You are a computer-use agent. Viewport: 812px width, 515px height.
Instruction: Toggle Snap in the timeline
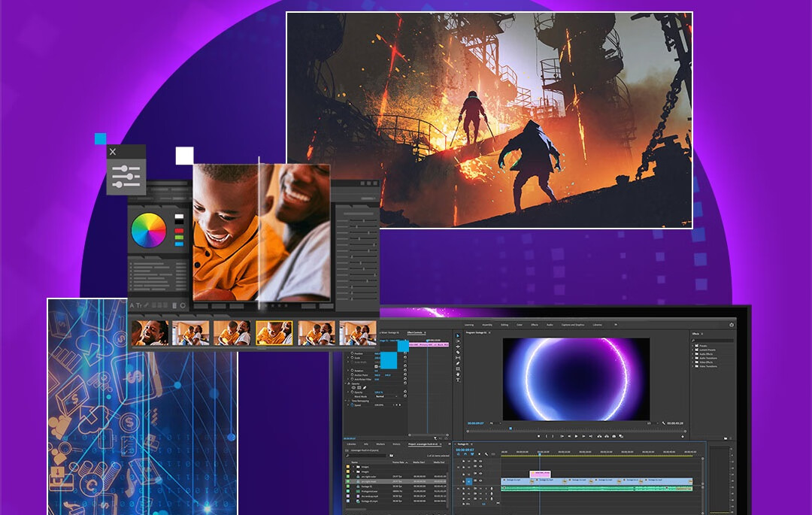pyautogui.click(x=465, y=454)
